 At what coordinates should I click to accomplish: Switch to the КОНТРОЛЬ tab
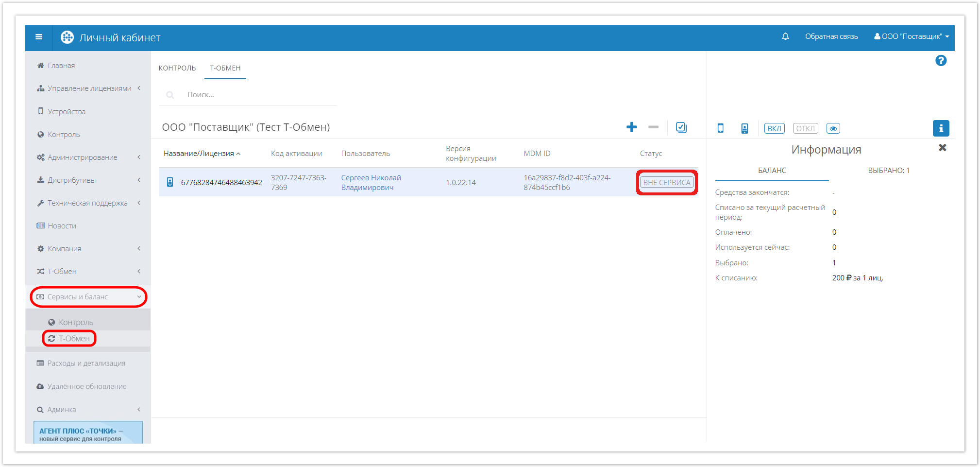pos(177,68)
